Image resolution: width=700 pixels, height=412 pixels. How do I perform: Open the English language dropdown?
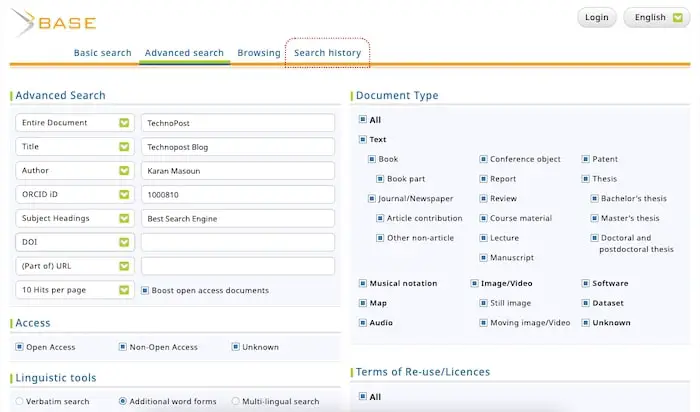(x=657, y=17)
